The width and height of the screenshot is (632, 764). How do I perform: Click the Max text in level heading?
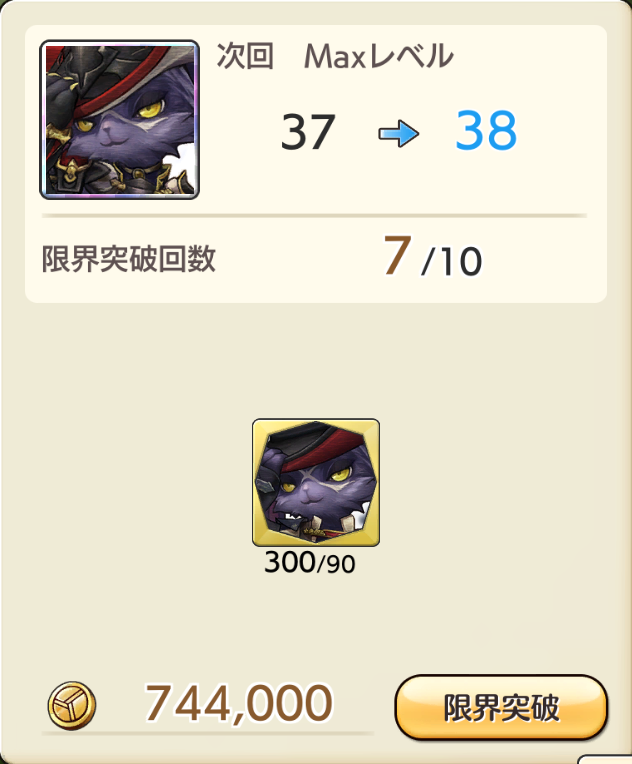click(x=335, y=56)
